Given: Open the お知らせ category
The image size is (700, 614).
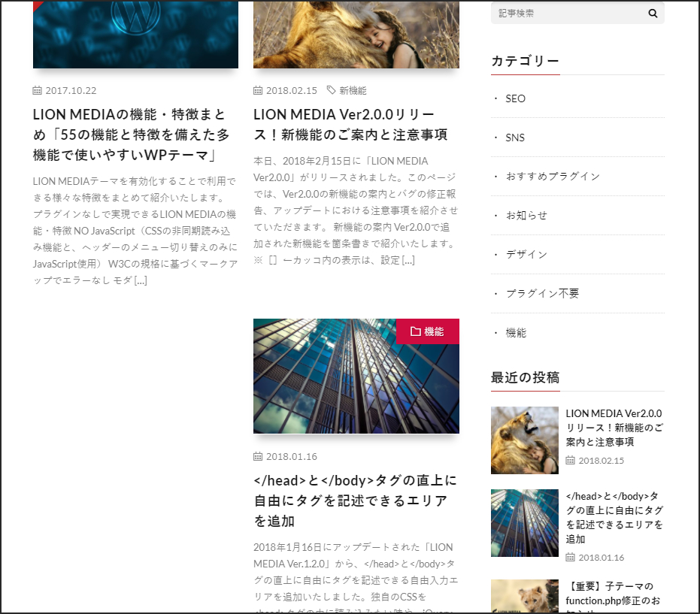Looking at the screenshot, I should click(x=526, y=216).
